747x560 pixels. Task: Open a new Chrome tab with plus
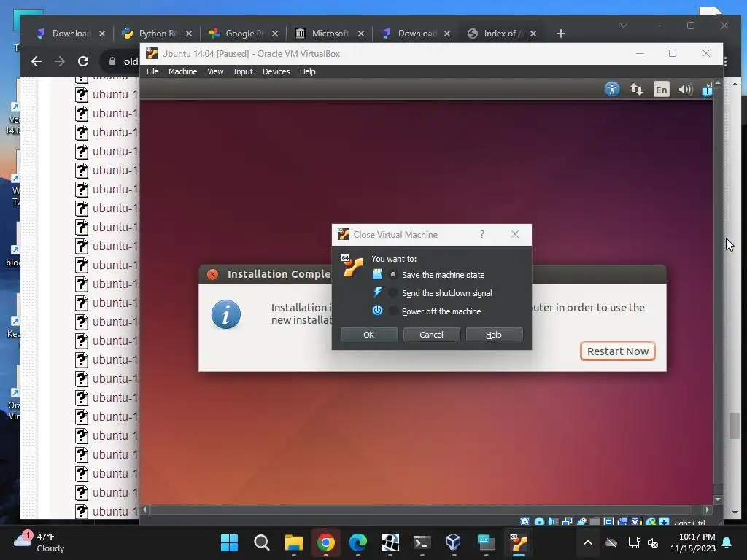tap(561, 34)
